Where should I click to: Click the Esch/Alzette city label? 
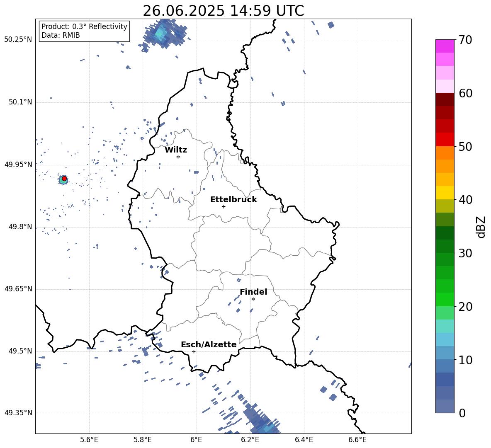pos(209,344)
